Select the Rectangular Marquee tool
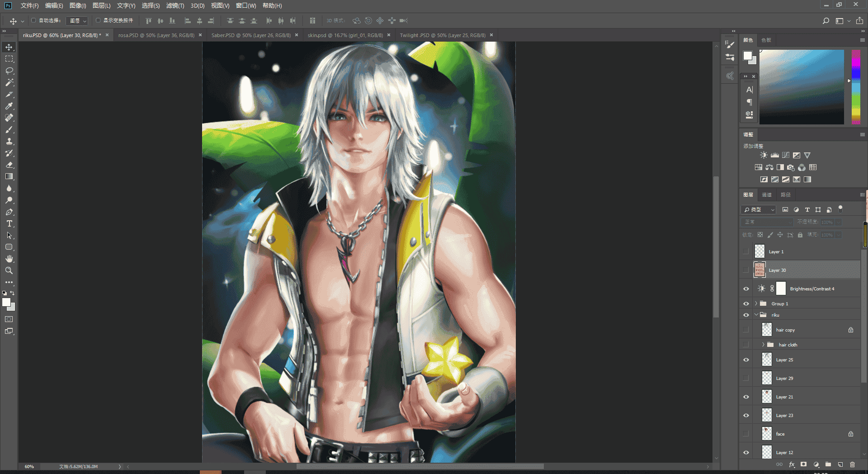 click(9, 59)
